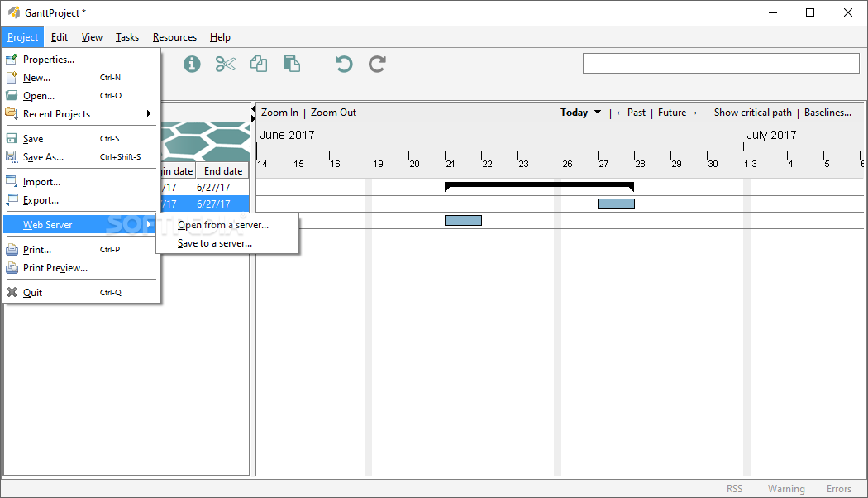Image resolution: width=868 pixels, height=498 pixels.
Task: Select Import... menu entry
Action: (81, 182)
